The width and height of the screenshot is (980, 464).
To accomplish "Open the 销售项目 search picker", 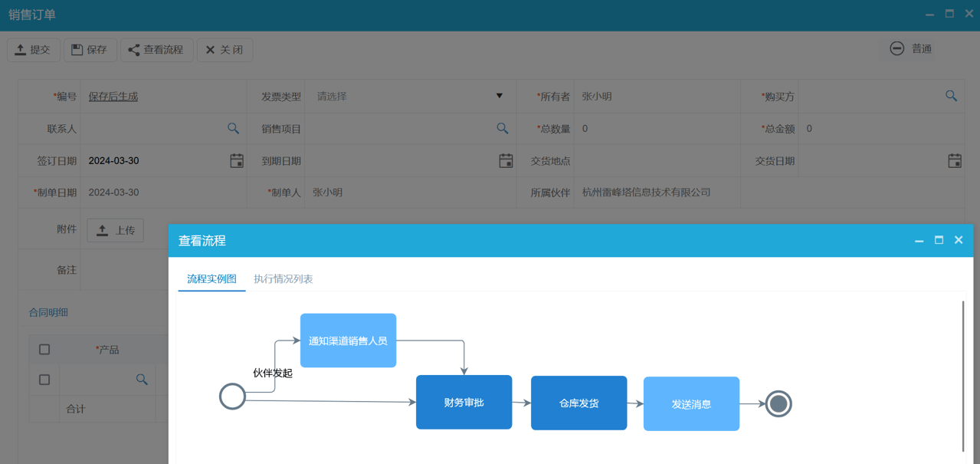I will tap(502, 128).
